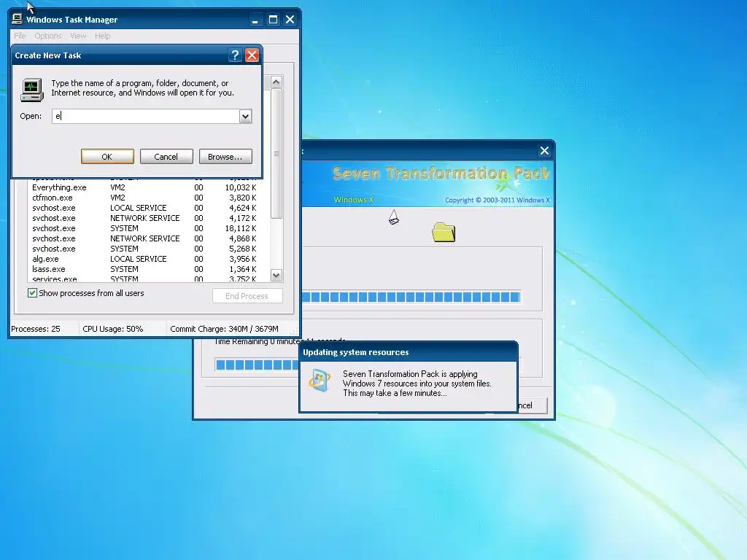Open the File menu in Task Manager
Viewport: 747px width, 560px height.
(20, 36)
